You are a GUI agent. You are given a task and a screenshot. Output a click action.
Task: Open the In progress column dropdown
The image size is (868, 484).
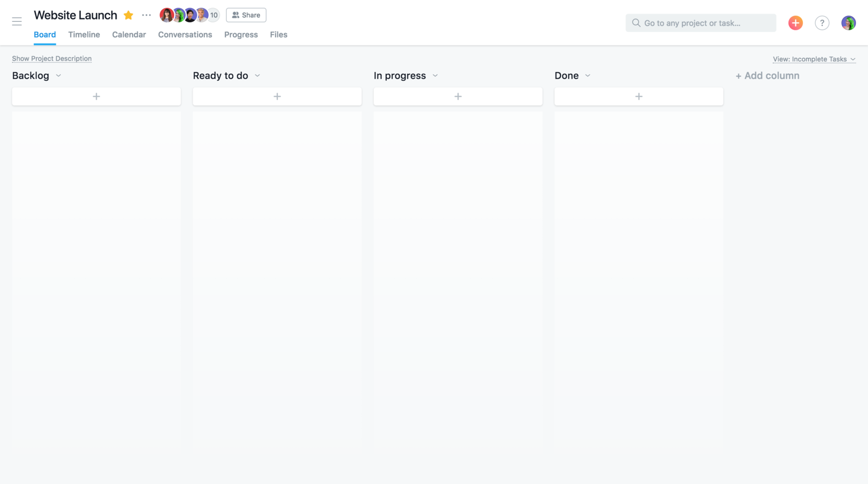click(435, 76)
